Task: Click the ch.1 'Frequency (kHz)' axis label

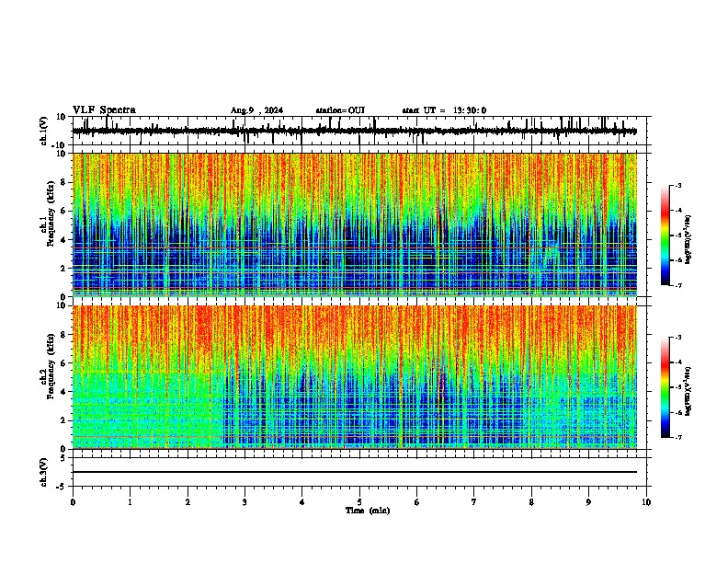Action: click(51, 214)
